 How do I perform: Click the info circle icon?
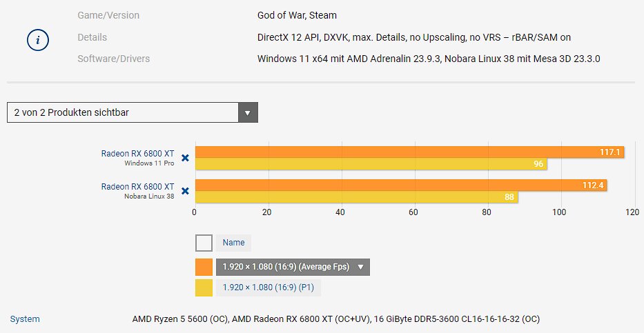38,40
